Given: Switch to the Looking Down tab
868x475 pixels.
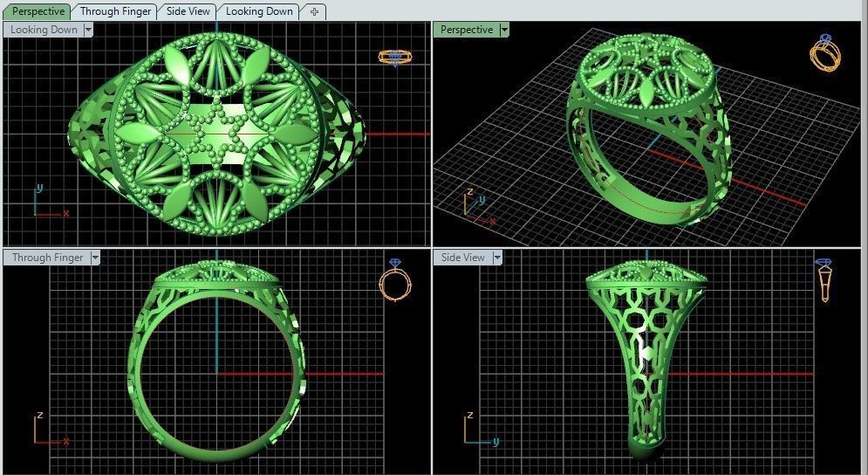Looking at the screenshot, I should click(x=259, y=11).
